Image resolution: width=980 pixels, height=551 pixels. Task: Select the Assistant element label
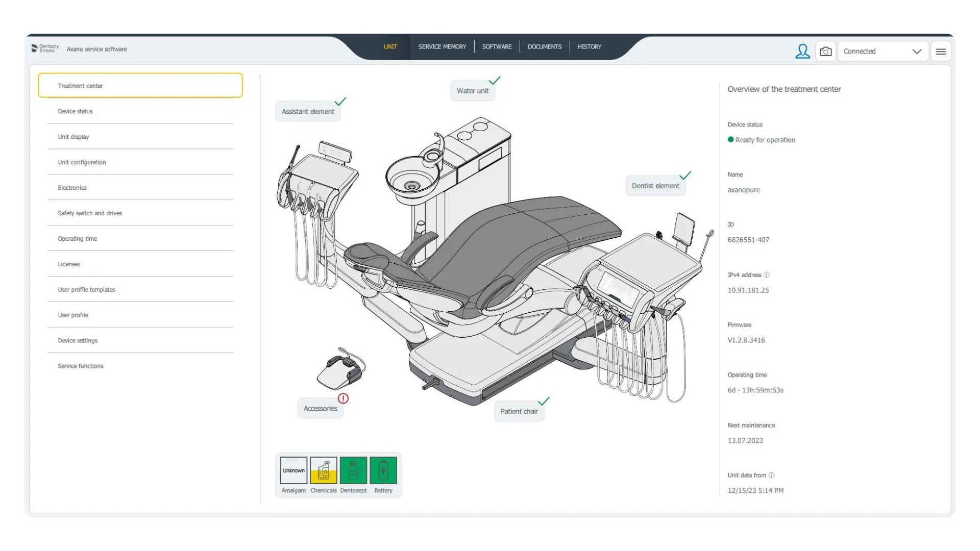click(308, 112)
